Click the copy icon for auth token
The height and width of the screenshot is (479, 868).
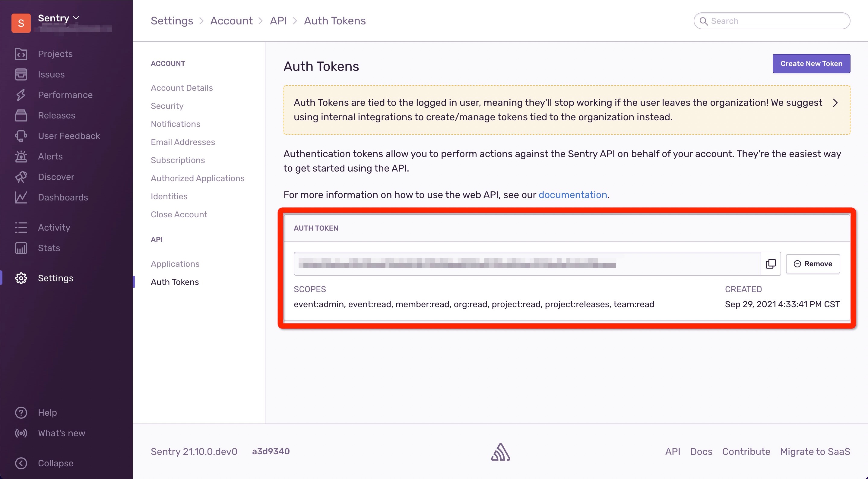[771, 264]
